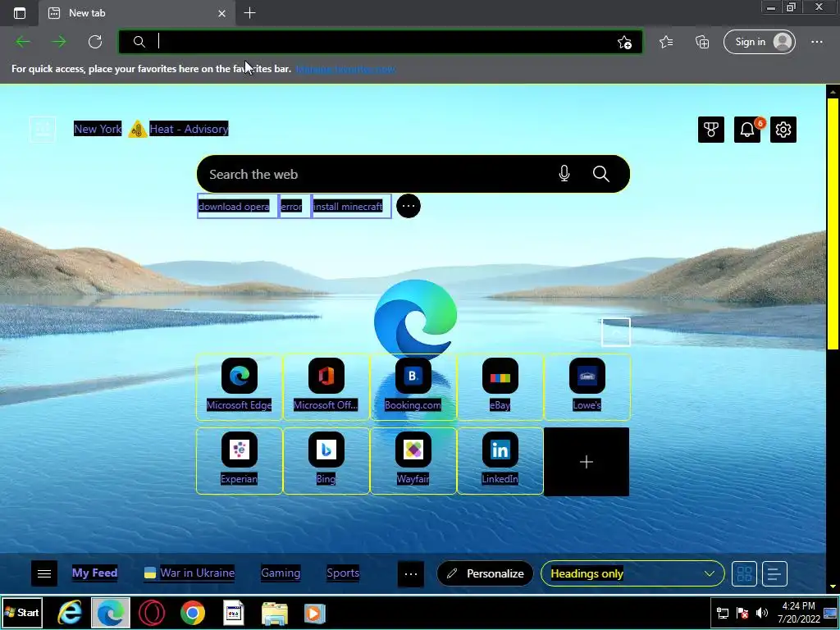This screenshot has width=840, height=630.
Task: Reload the page with the refresh icon
Action: pyautogui.click(x=95, y=42)
